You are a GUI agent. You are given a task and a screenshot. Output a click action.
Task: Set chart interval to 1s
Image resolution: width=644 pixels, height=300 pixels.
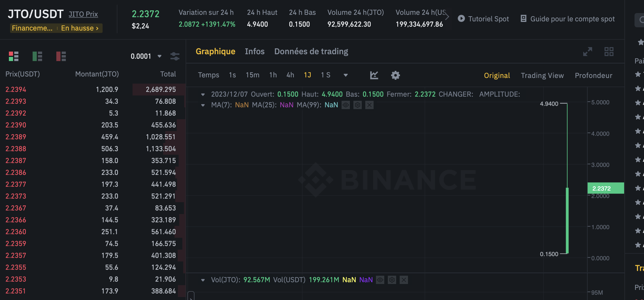(x=232, y=75)
